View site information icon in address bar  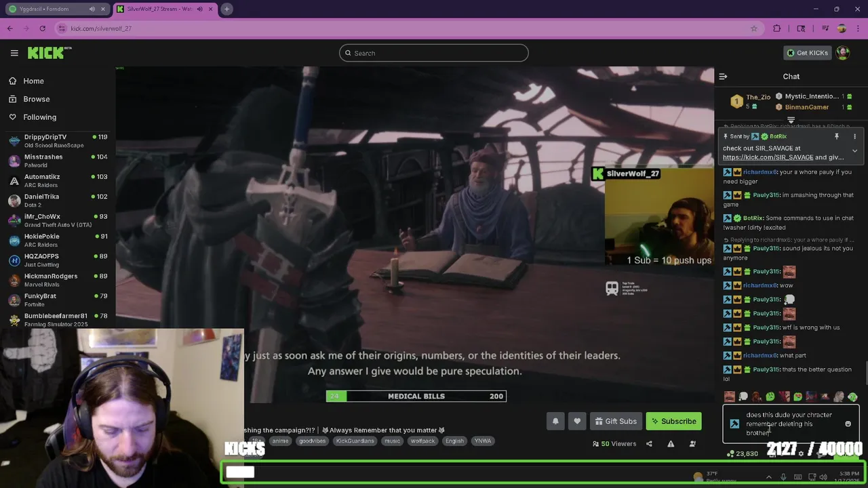click(62, 28)
